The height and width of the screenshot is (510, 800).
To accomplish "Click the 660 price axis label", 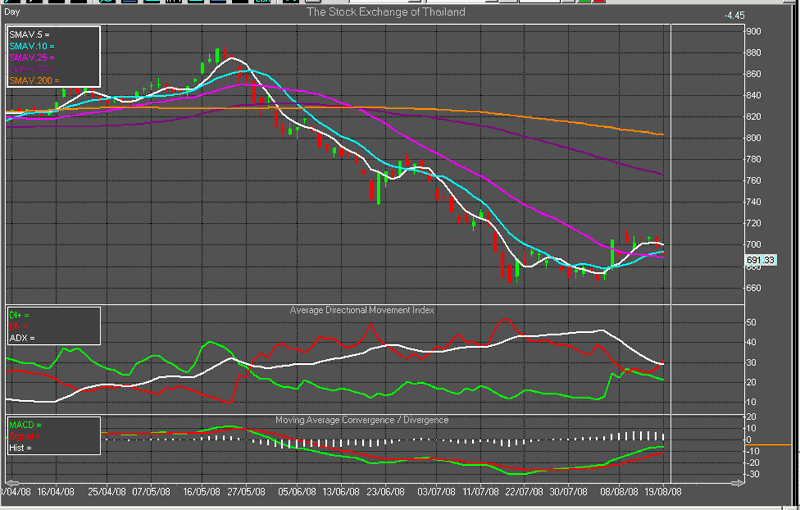I will click(754, 288).
